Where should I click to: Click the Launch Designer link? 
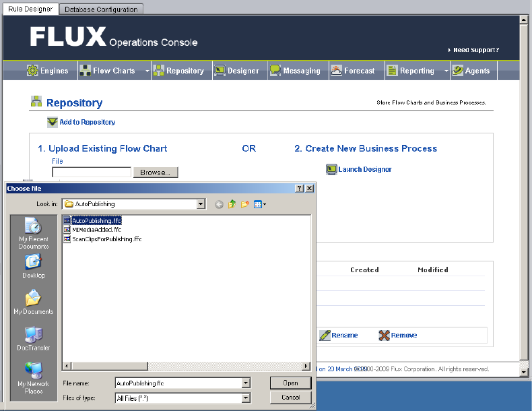coord(365,169)
